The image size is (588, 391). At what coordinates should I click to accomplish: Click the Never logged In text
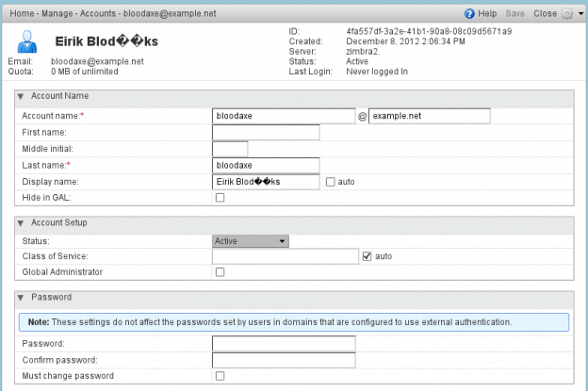click(377, 72)
